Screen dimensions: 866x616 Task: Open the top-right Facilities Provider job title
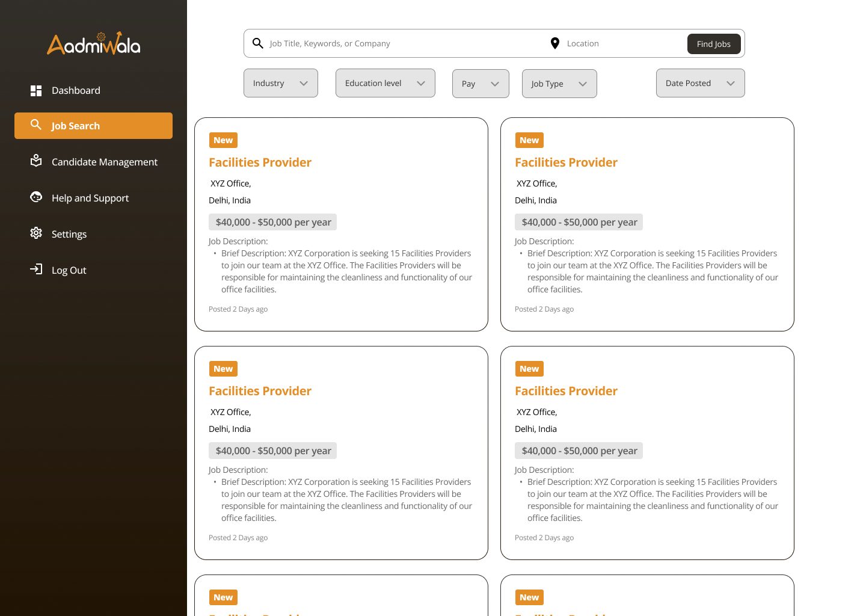[x=566, y=162]
